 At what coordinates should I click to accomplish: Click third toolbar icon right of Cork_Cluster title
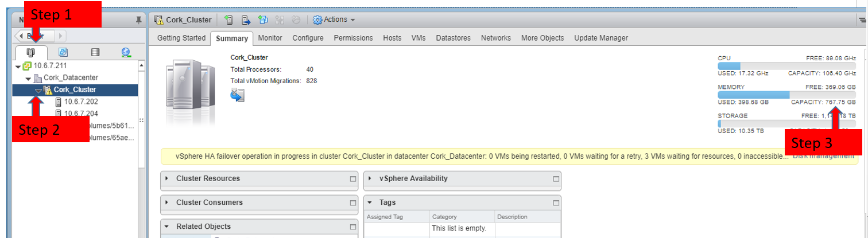tap(263, 20)
